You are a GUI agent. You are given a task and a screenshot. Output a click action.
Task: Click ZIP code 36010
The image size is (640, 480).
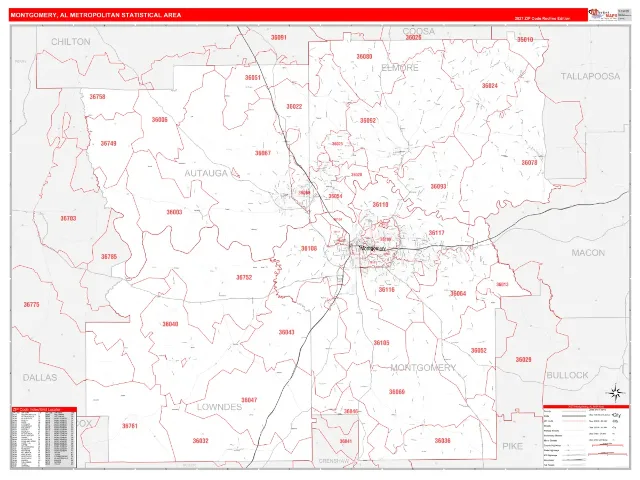click(x=525, y=40)
